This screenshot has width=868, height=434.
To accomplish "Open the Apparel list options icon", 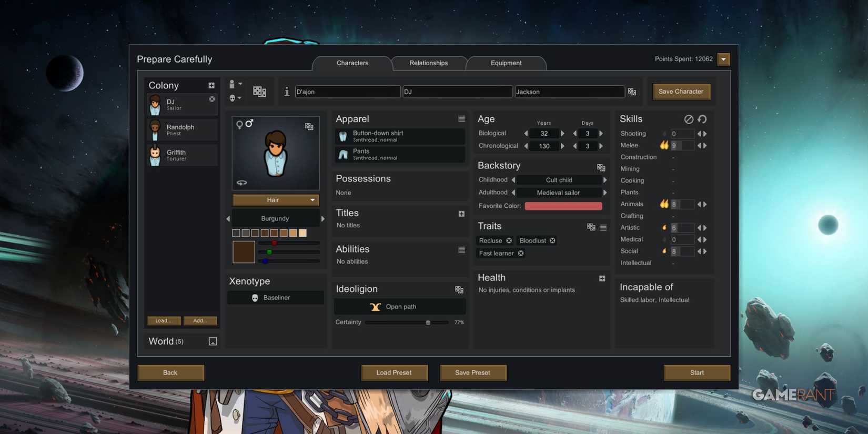I will tap(461, 119).
